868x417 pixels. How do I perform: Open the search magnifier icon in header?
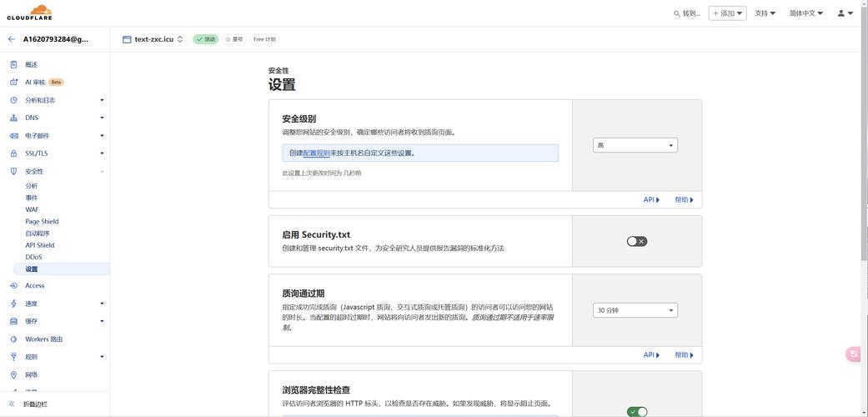coord(677,13)
